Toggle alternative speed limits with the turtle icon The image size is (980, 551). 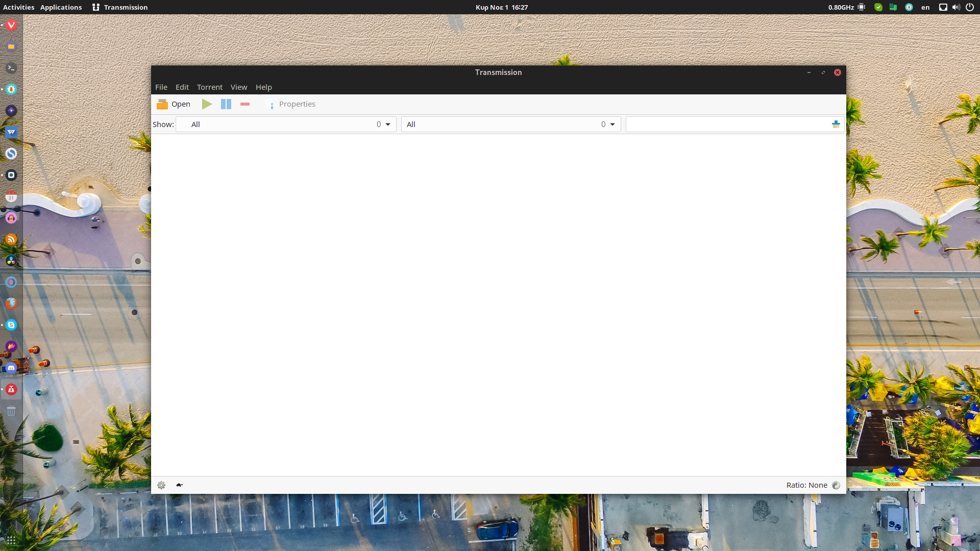coord(179,485)
